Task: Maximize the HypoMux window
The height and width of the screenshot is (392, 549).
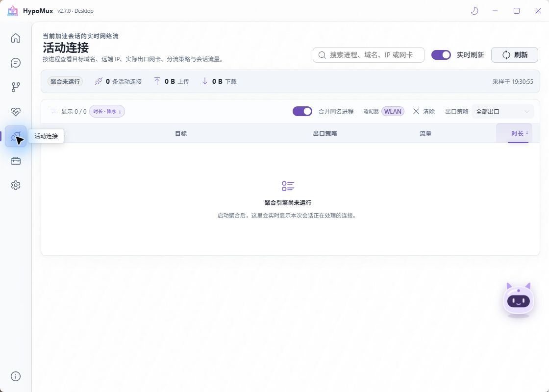Action: (517, 11)
